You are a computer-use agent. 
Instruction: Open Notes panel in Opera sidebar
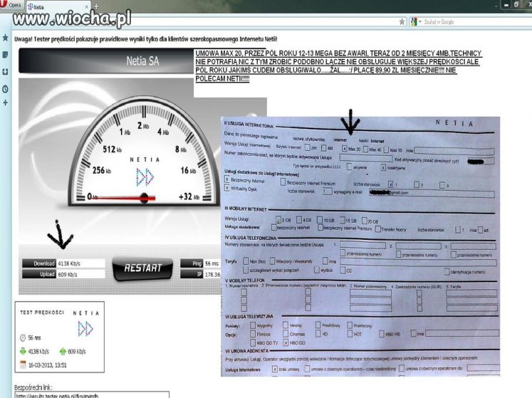coord(5,55)
